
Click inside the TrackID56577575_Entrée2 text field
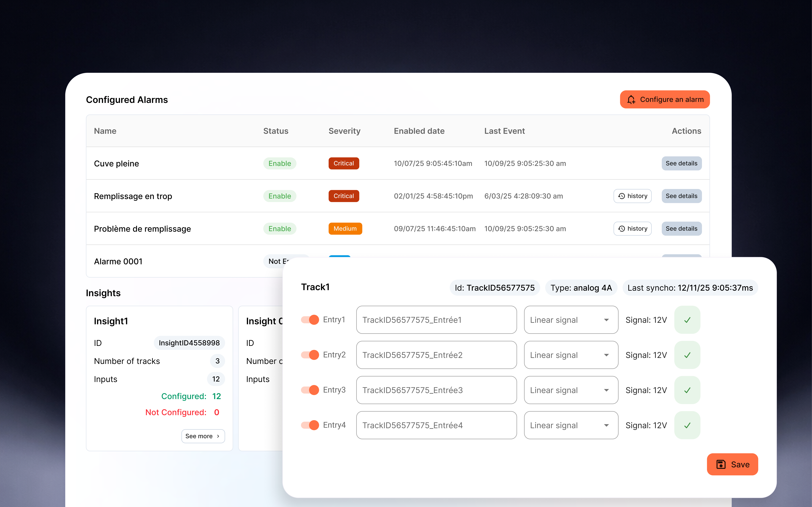[436, 355]
